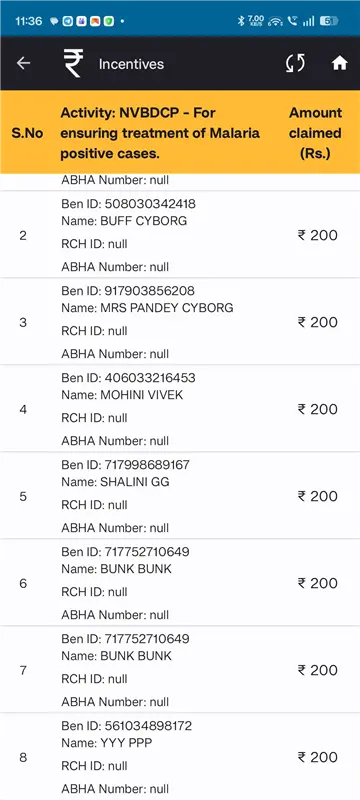Tap the battery indicator icon
The image size is (360, 800).
[329, 21]
